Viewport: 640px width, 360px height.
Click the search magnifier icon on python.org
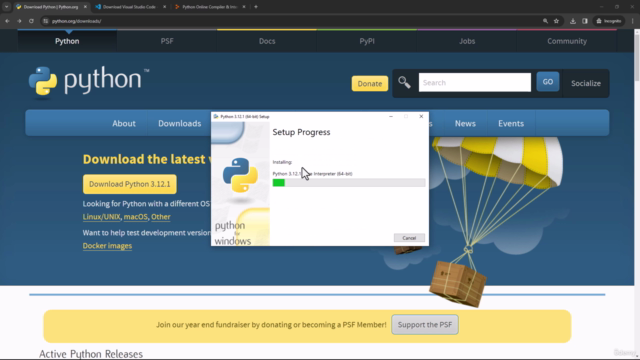coord(404,82)
